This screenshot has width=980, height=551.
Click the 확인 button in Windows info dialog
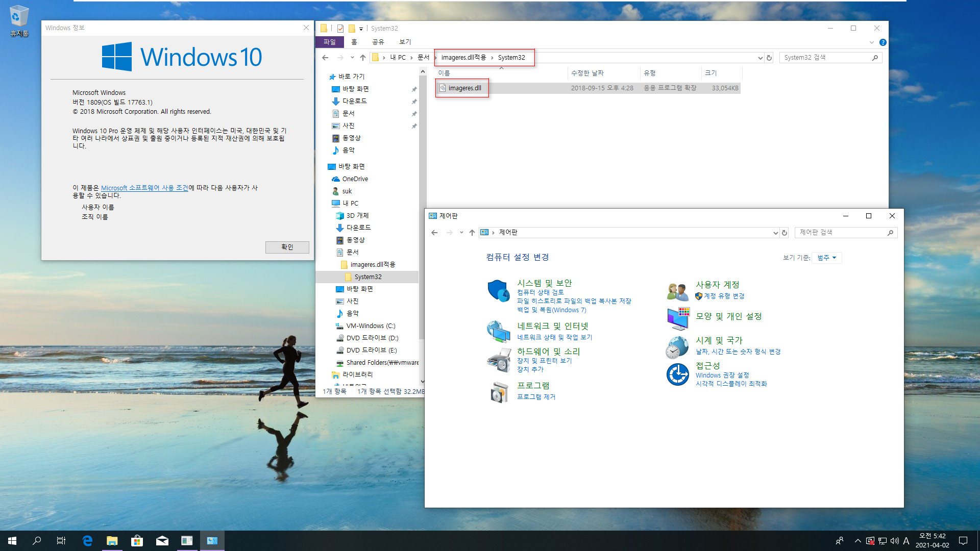point(287,247)
